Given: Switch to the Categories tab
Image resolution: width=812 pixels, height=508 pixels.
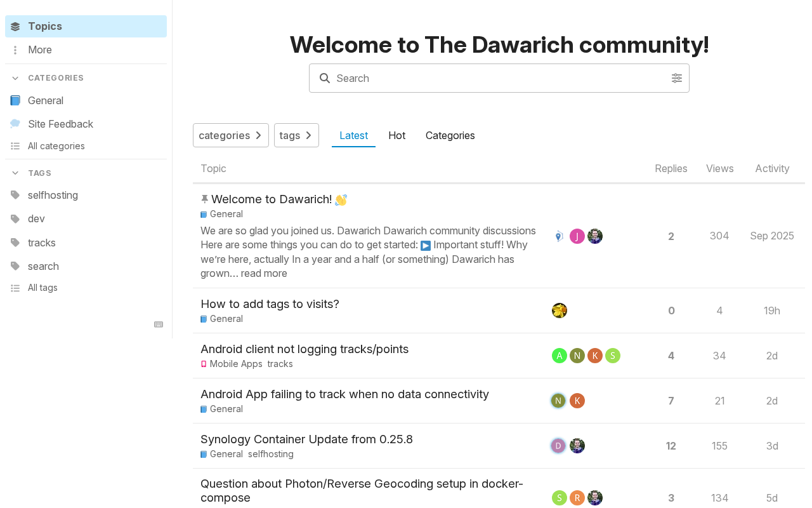Looking at the screenshot, I should (x=450, y=135).
